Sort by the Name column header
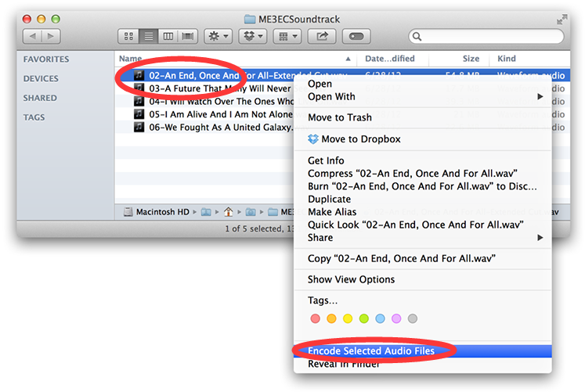Image resolution: width=585 pixels, height=392 pixels. pyautogui.click(x=235, y=59)
